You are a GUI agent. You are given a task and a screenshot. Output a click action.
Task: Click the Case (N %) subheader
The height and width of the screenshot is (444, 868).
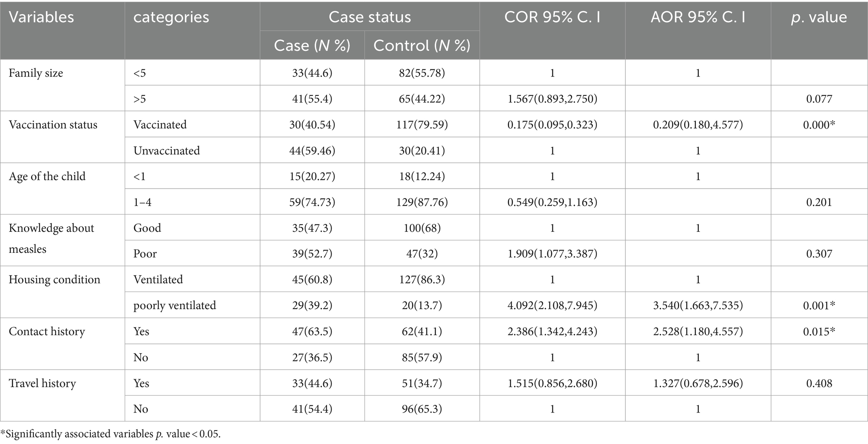[312, 45]
